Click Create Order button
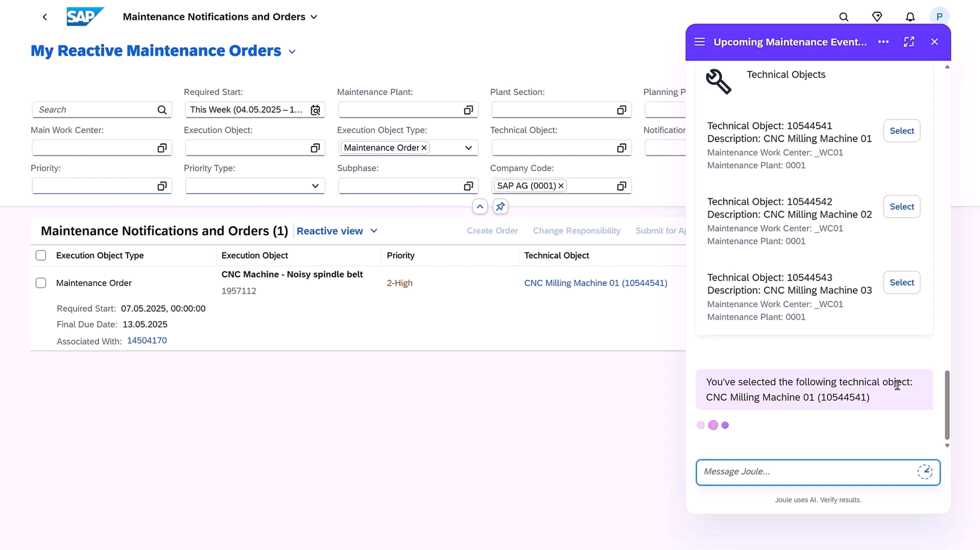The height and width of the screenshot is (550, 980). tap(492, 231)
